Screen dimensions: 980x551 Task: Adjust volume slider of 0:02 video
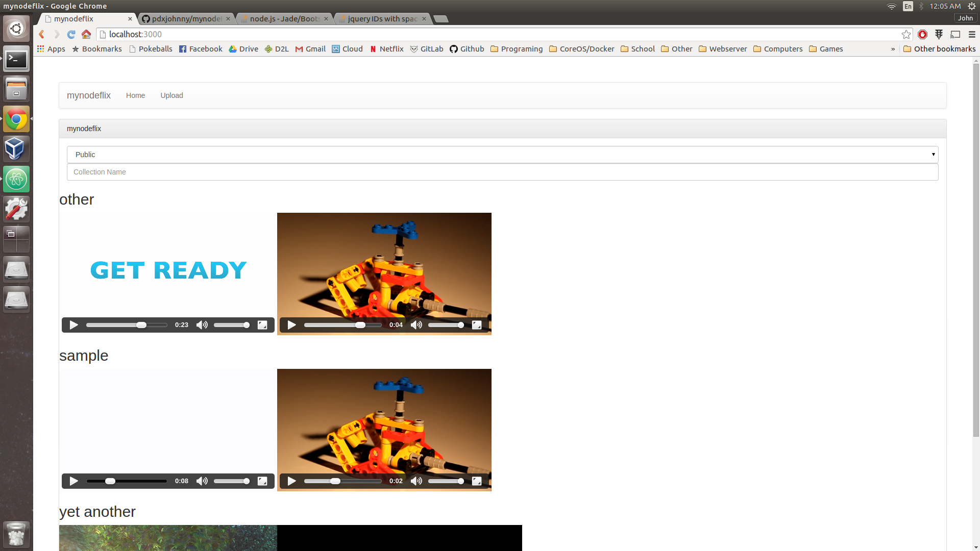[446, 481]
